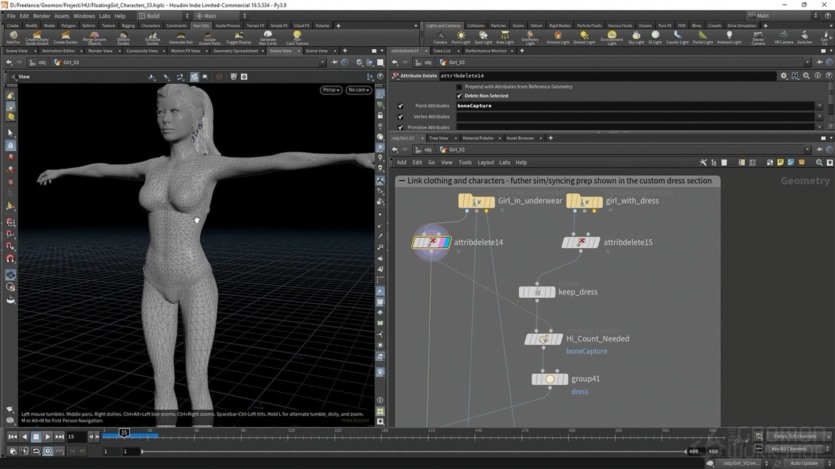835x469 pixels.
Task: Click parameter pane gear settings icon
Action: (x=783, y=76)
